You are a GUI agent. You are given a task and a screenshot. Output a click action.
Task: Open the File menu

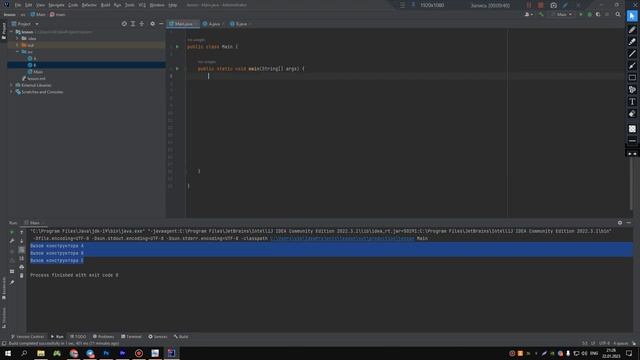(x=18, y=5)
